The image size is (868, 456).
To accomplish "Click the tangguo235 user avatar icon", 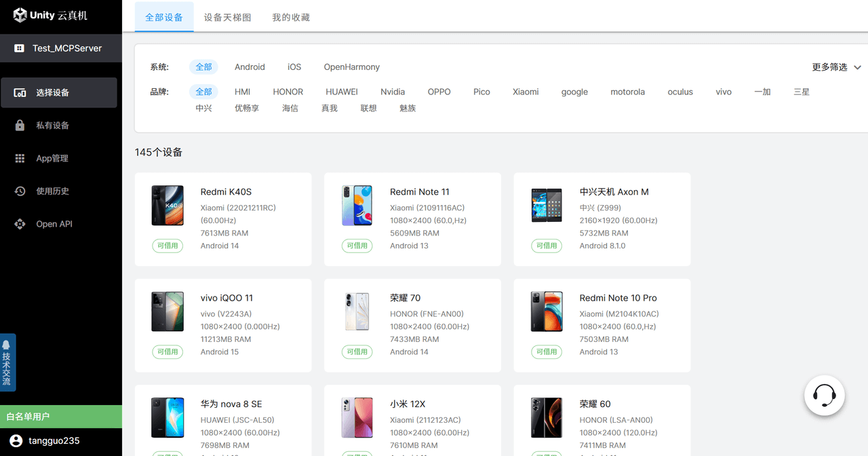I will tap(16, 441).
